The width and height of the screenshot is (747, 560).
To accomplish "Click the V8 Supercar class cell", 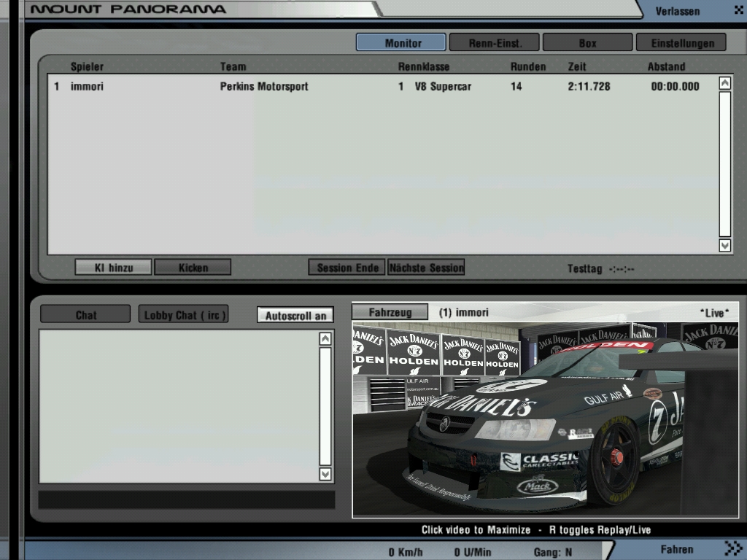I will [x=443, y=86].
